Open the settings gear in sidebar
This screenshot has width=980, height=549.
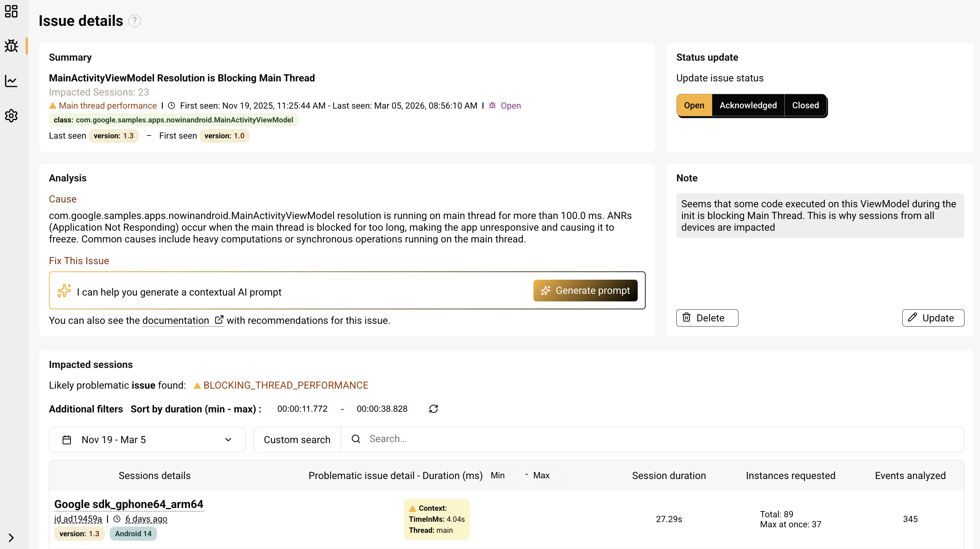pyautogui.click(x=11, y=116)
